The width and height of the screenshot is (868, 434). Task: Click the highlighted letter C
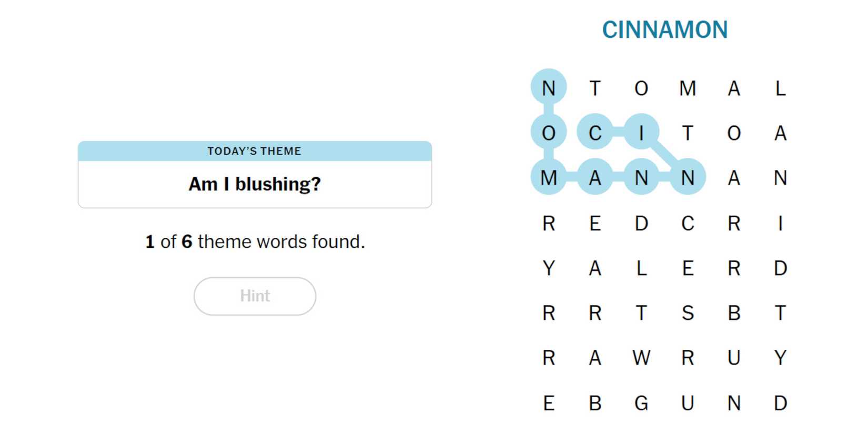pyautogui.click(x=595, y=133)
